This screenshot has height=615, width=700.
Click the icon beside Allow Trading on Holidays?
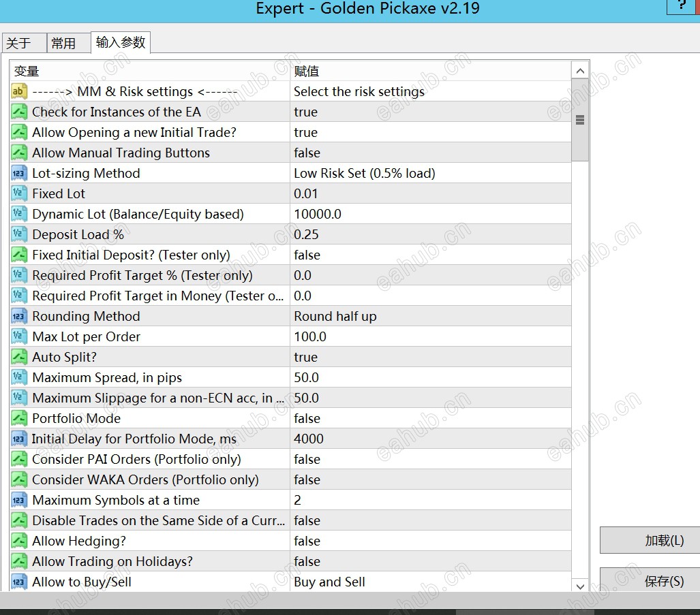point(19,561)
